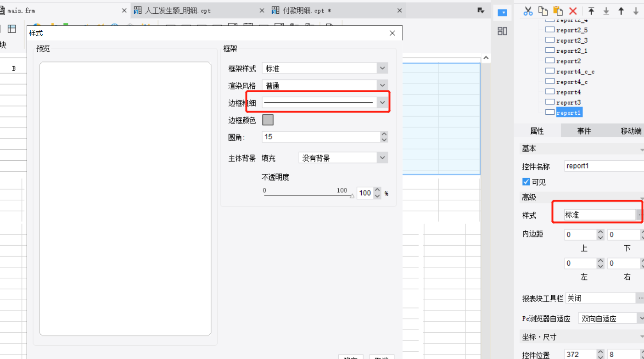Viewport: 644px width, 359px height.
Task: Increase the 上 padding value
Action: coord(600,232)
